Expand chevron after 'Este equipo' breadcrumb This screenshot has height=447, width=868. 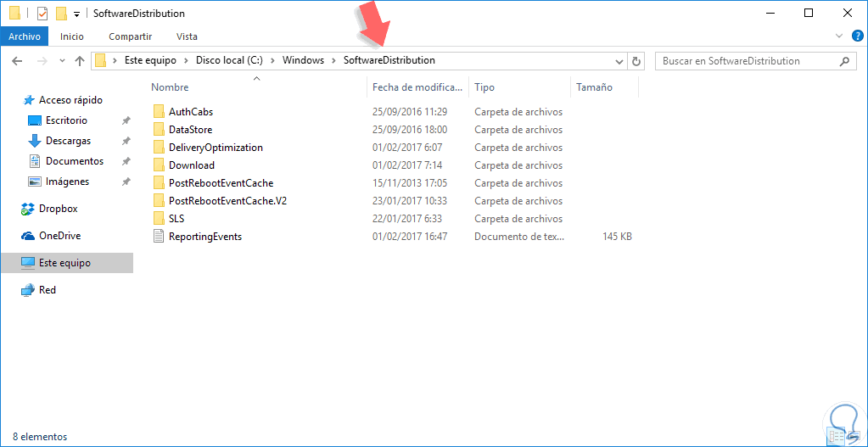(187, 60)
